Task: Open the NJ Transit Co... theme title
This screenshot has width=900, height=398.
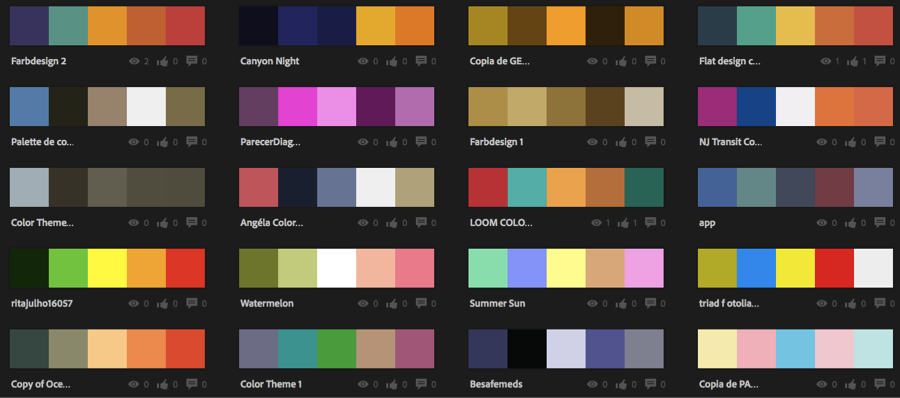Action: [x=731, y=141]
